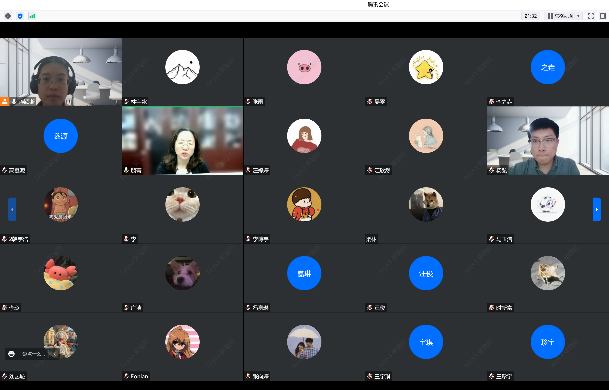Toggle muted mic on glasses man's video tile

(492, 170)
